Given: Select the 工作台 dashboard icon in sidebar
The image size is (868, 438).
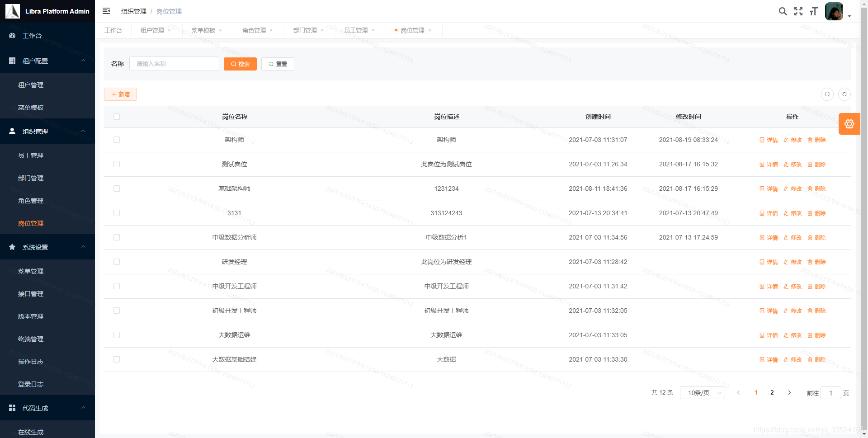Looking at the screenshot, I should point(12,35).
